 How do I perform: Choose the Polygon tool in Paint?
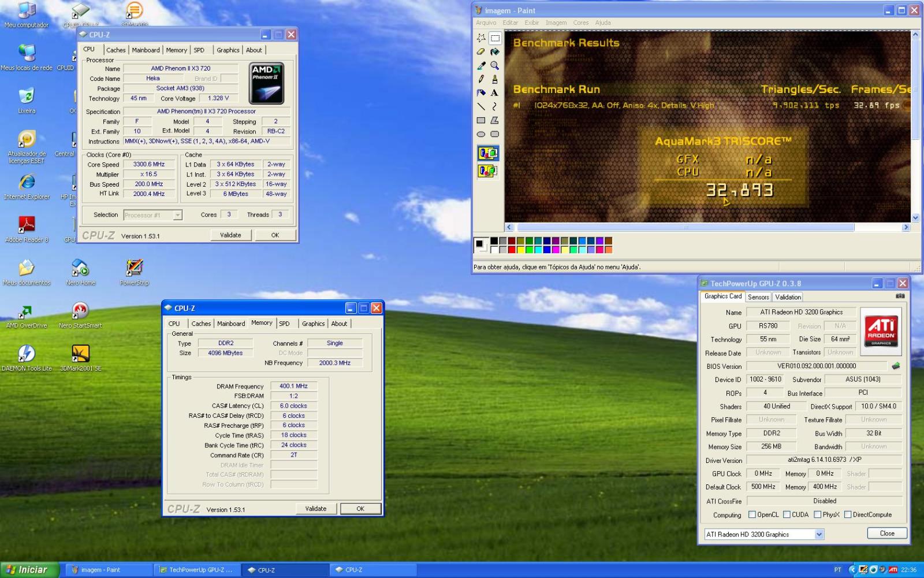[x=495, y=120]
